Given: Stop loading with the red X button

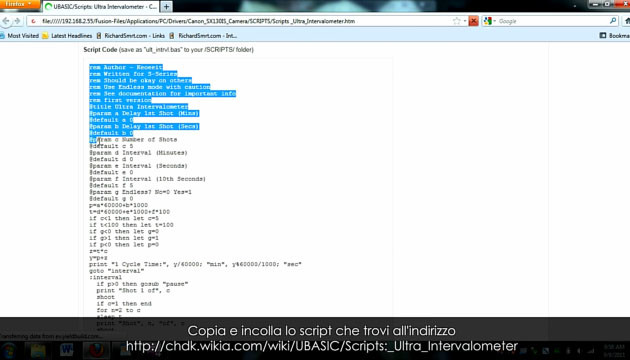Looking at the screenshot, I should point(474,21).
